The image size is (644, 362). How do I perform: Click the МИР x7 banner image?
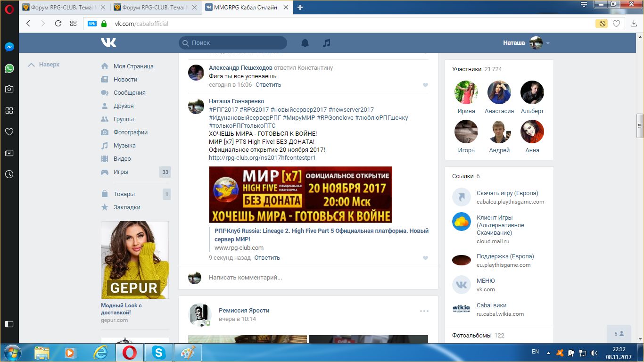[300, 194]
